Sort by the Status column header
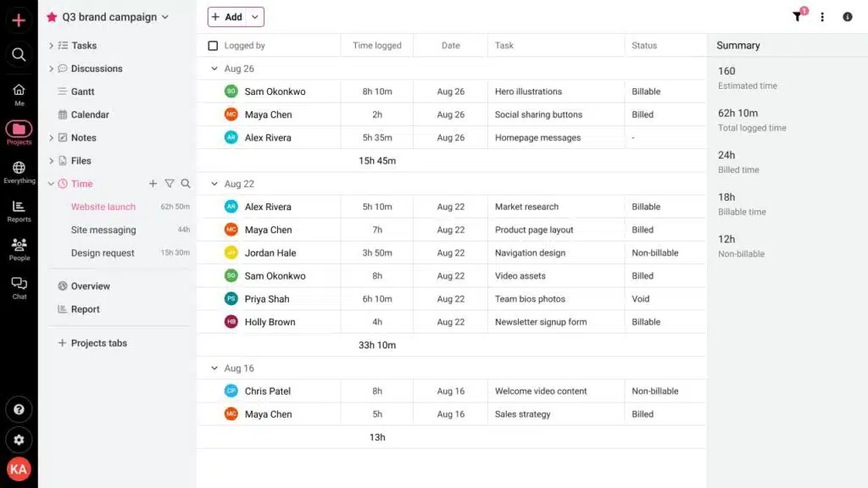Screen dimensions: 868x488 click(x=644, y=46)
